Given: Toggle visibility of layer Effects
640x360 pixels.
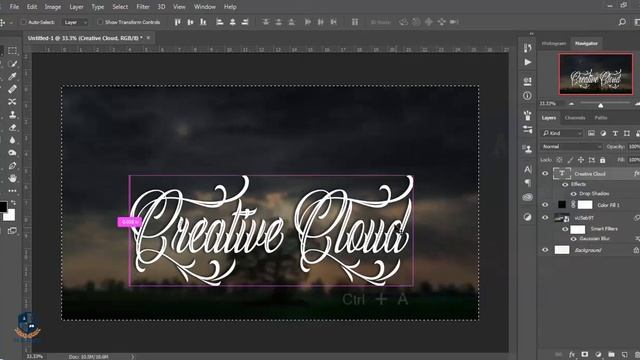Looking at the screenshot, I should pyautogui.click(x=565, y=184).
